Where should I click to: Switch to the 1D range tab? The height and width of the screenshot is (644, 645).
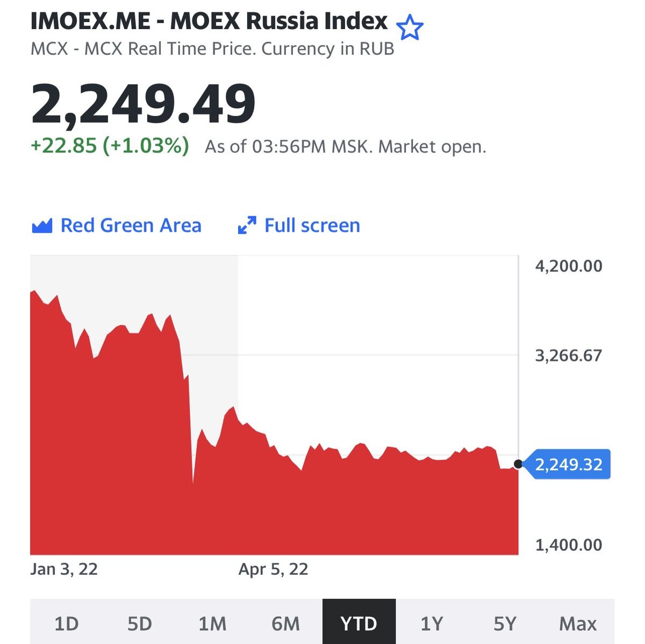click(67, 624)
